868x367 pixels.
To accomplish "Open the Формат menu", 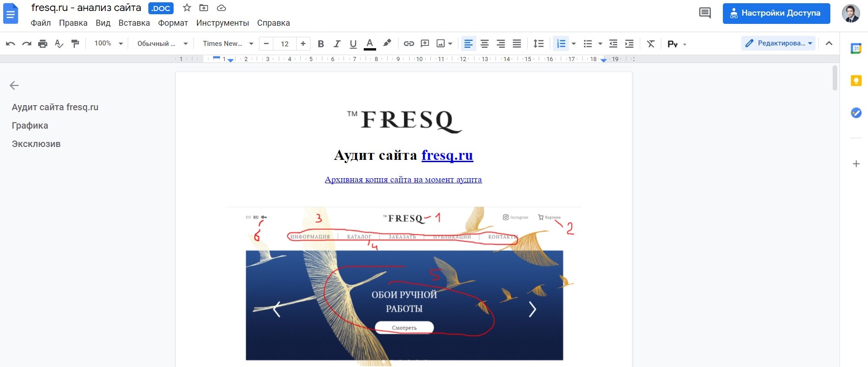I will [173, 23].
